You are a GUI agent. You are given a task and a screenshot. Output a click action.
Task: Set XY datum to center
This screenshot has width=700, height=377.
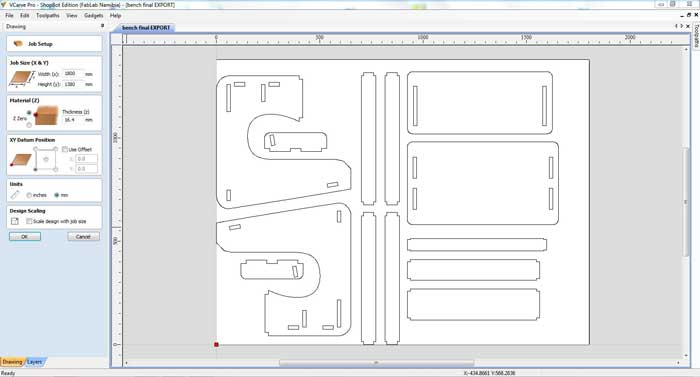pyautogui.click(x=46, y=159)
